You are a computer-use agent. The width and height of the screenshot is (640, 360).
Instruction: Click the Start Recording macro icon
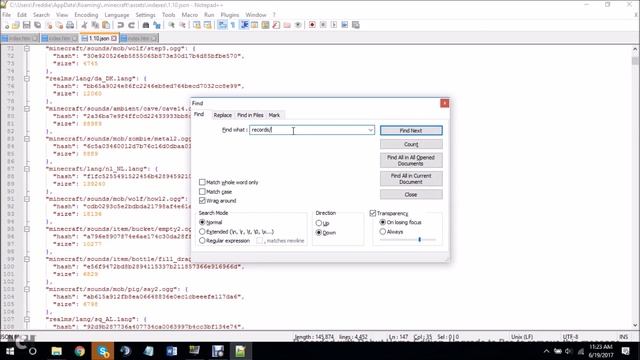312,25
